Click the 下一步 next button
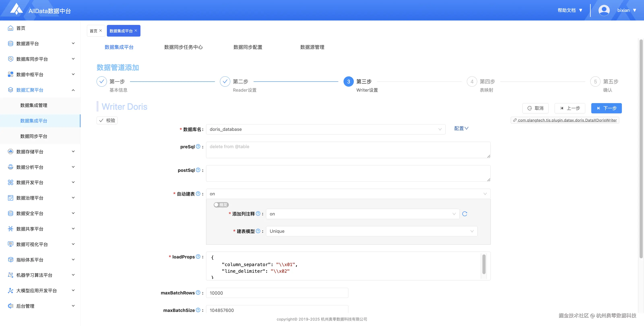The width and height of the screenshot is (644, 326). click(606, 108)
